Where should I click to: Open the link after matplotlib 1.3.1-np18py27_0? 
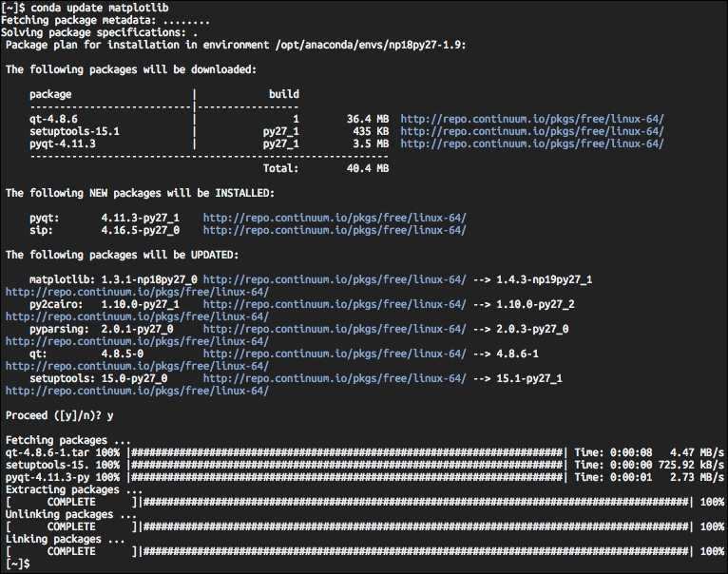click(x=335, y=279)
